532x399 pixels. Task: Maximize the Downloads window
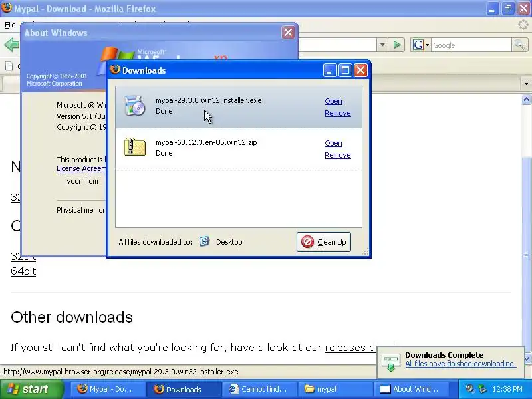345,70
